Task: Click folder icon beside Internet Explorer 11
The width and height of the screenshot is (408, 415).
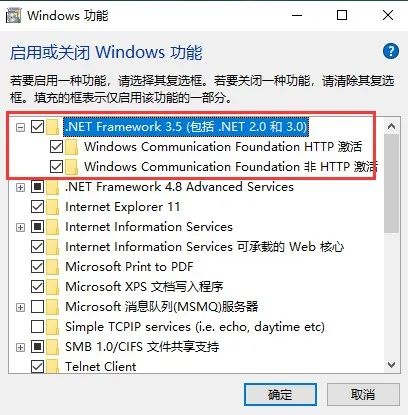Action: tap(53, 207)
